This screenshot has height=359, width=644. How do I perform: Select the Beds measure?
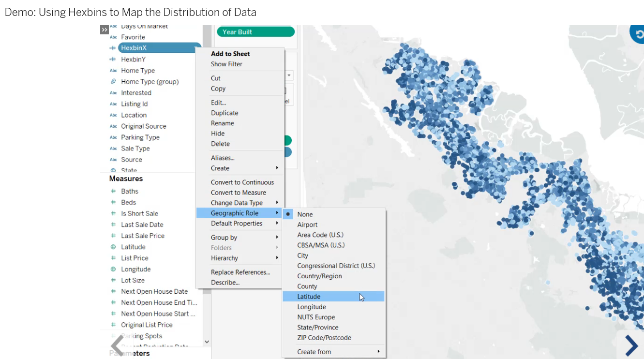click(x=128, y=202)
